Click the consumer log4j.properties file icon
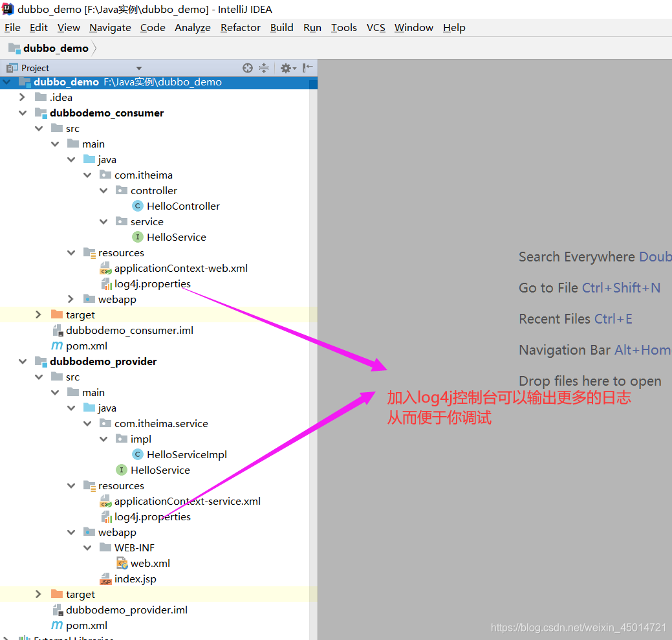The image size is (672, 640). point(106,284)
